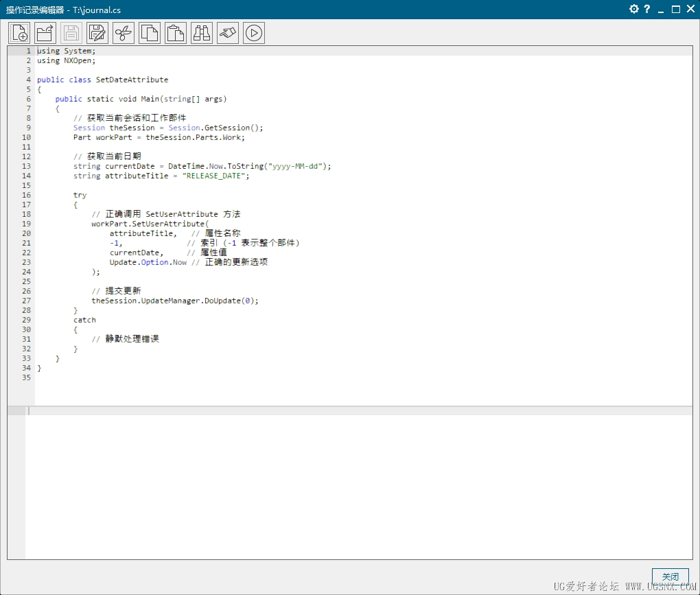Click the pointing hand Go To icon
Viewport: 700px width, 595px height.
(228, 33)
